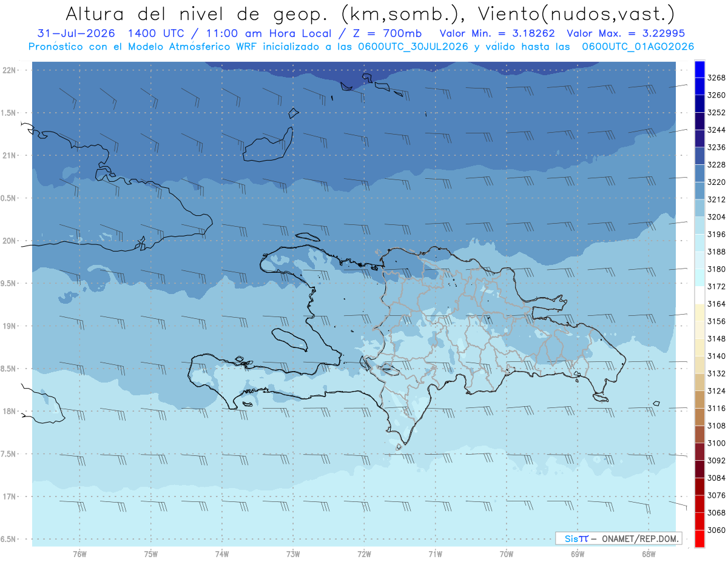Click the '71W' longitude label
The image size is (728, 562).
[x=435, y=554]
